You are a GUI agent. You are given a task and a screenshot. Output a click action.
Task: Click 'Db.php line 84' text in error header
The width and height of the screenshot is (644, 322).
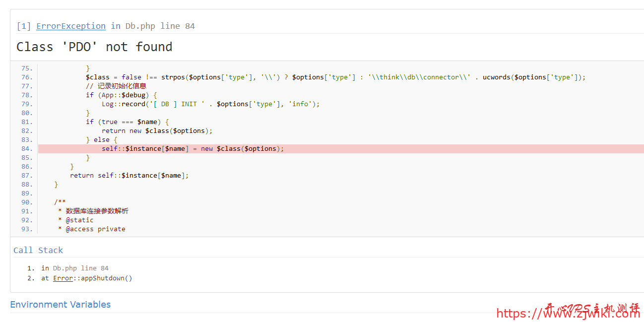160,26
